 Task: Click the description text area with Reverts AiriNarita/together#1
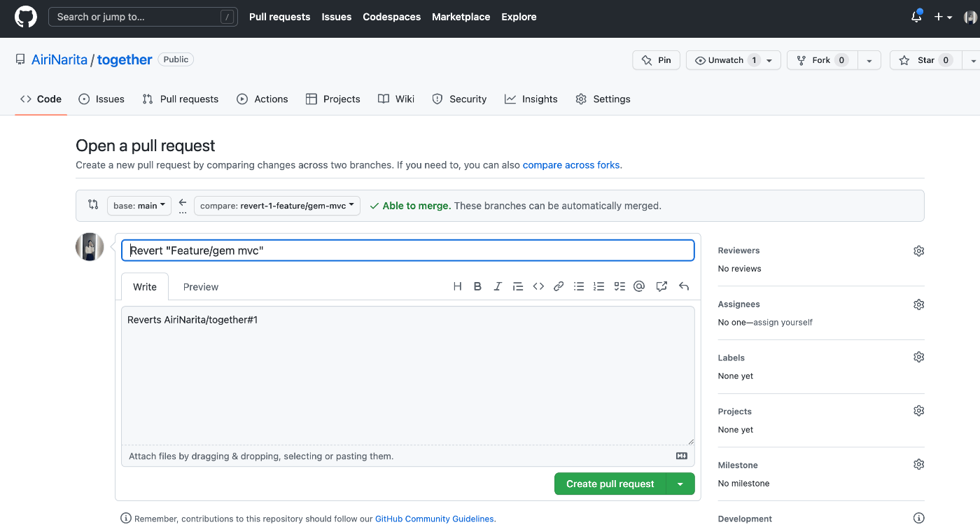tap(408, 376)
